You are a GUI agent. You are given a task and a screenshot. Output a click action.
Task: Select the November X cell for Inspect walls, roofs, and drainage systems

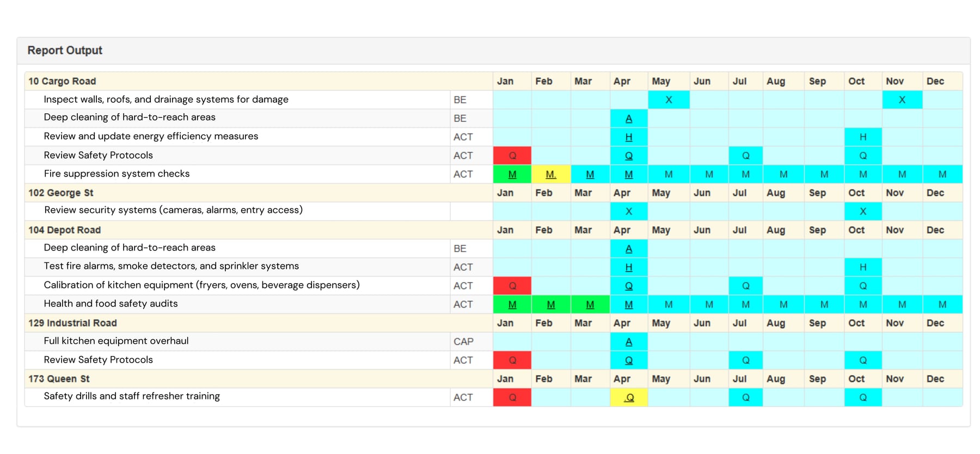pyautogui.click(x=902, y=100)
